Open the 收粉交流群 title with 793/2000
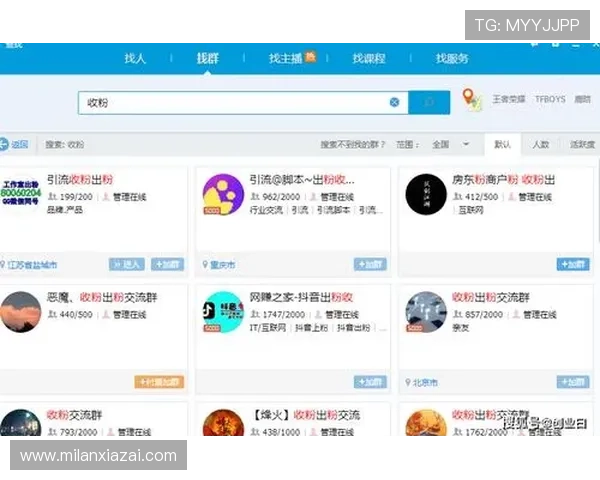 [x=75, y=415]
